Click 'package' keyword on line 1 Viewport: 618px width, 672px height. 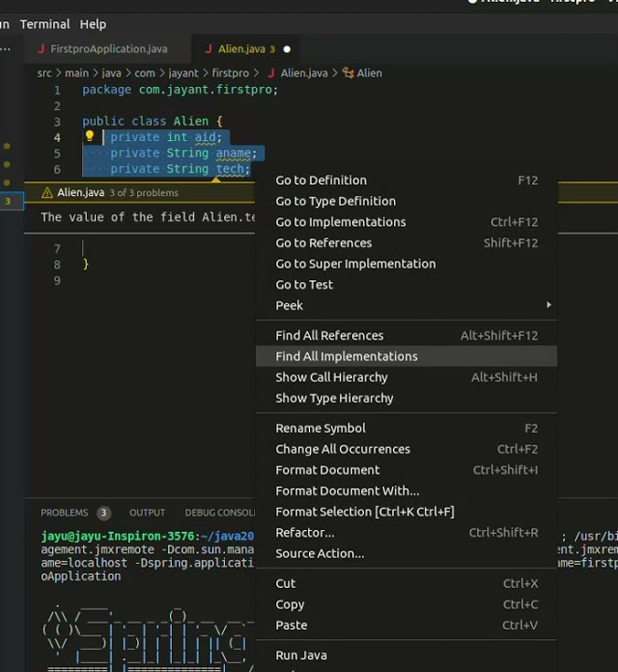pos(106,90)
